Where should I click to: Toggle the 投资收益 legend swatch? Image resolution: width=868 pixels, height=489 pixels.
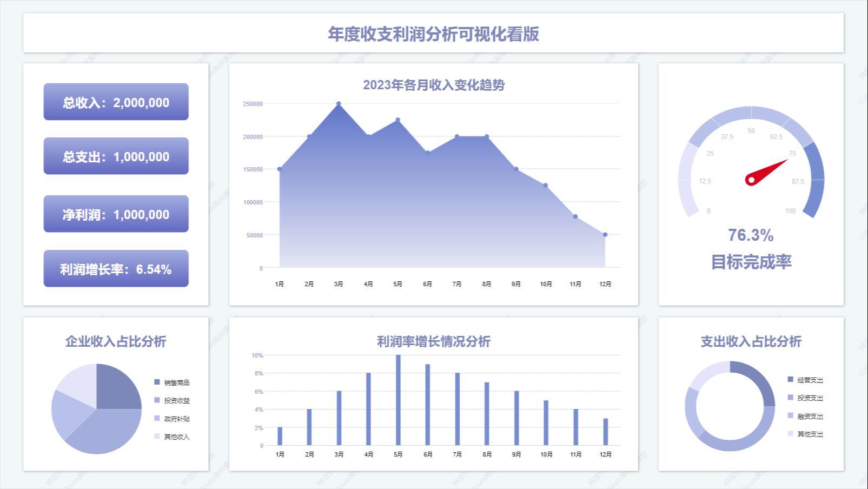pyautogui.click(x=157, y=400)
